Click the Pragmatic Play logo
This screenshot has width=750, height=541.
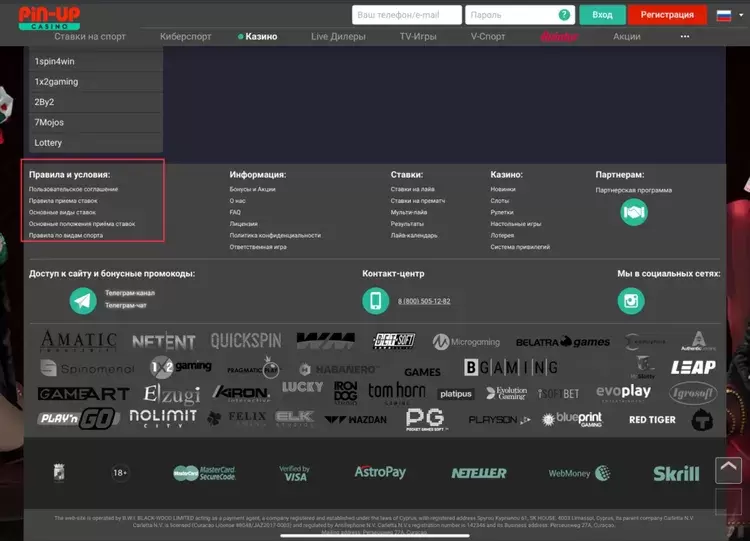(254, 368)
